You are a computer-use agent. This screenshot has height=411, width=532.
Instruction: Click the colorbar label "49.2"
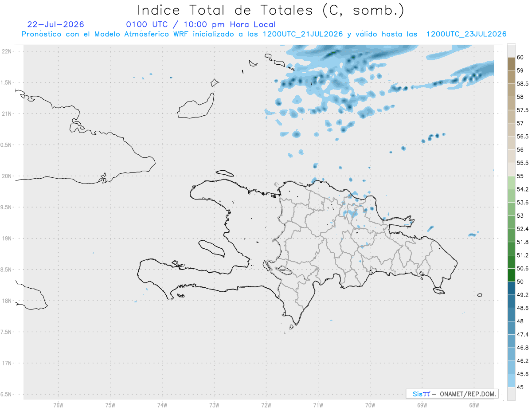tap(523, 295)
